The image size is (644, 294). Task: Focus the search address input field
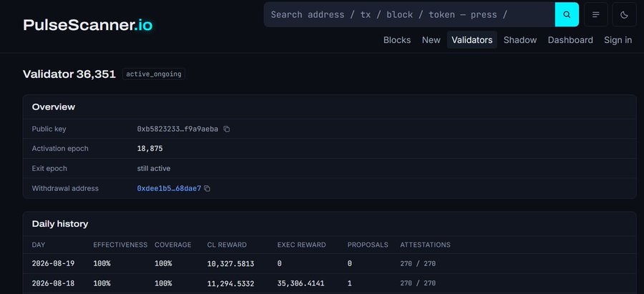tap(409, 14)
